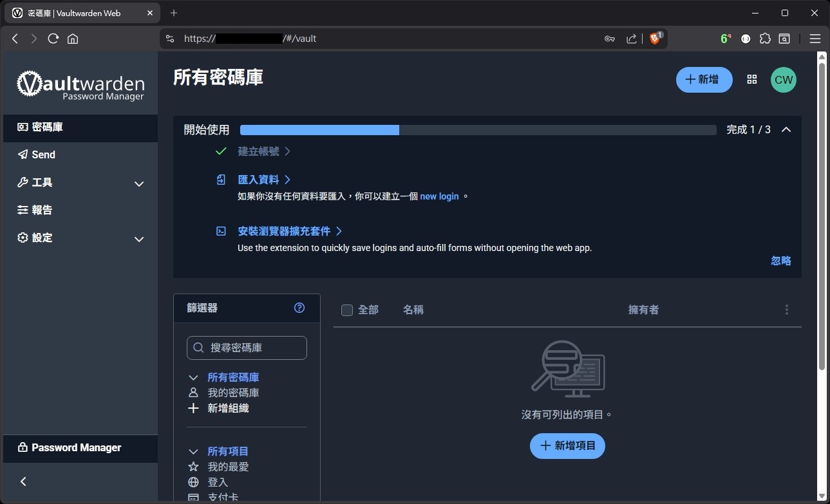The image size is (830, 504).
Task: Open the 建立帳號 completed step
Action: pos(264,151)
